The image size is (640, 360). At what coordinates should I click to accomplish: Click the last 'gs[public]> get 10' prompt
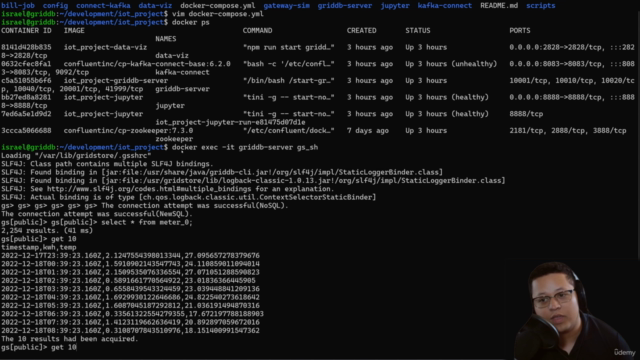click(x=39, y=347)
